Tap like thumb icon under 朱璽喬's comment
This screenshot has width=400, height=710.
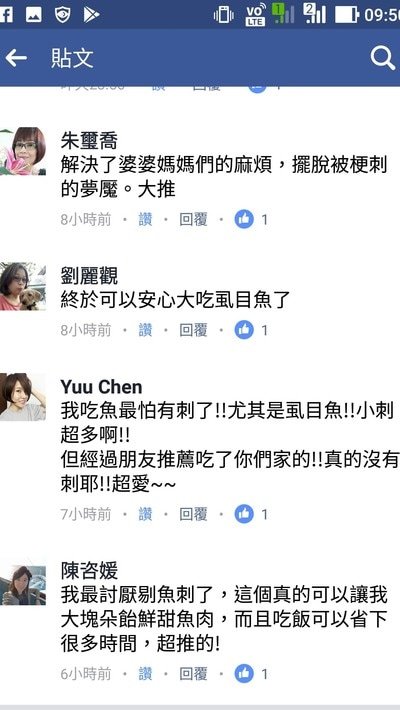point(244,220)
